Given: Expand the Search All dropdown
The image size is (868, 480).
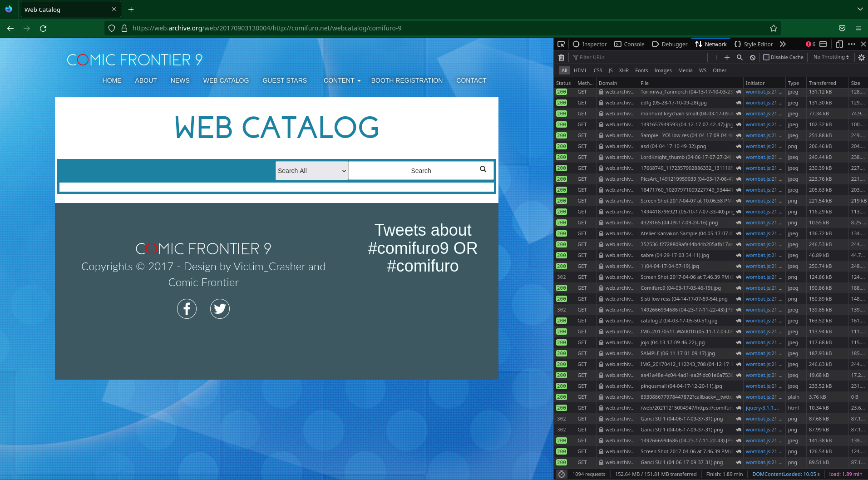Looking at the screenshot, I should pyautogui.click(x=311, y=171).
